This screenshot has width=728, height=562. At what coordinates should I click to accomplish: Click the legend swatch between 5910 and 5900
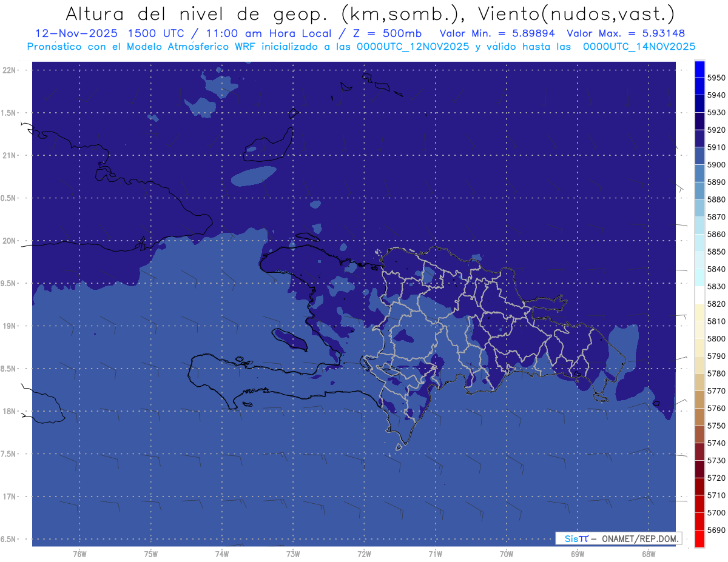point(699,156)
